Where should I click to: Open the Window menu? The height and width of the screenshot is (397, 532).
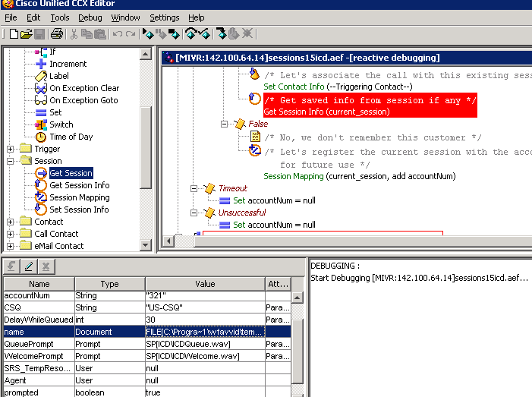coord(125,17)
